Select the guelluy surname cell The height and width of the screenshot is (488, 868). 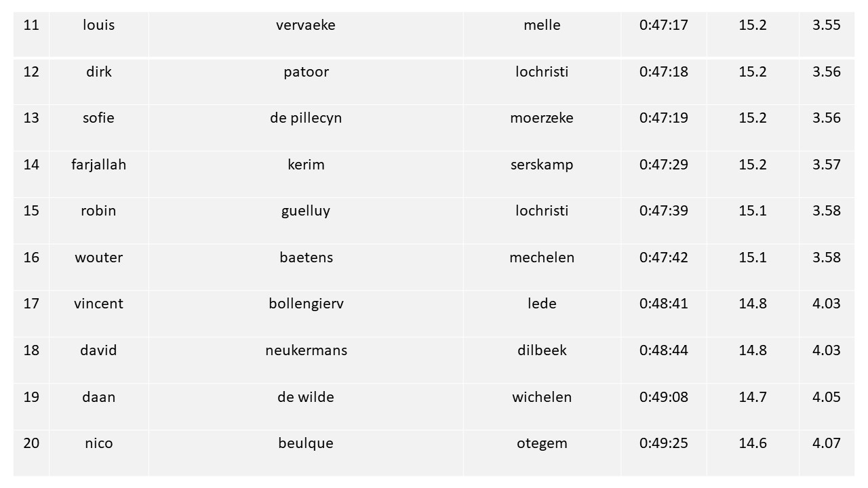[306, 220]
